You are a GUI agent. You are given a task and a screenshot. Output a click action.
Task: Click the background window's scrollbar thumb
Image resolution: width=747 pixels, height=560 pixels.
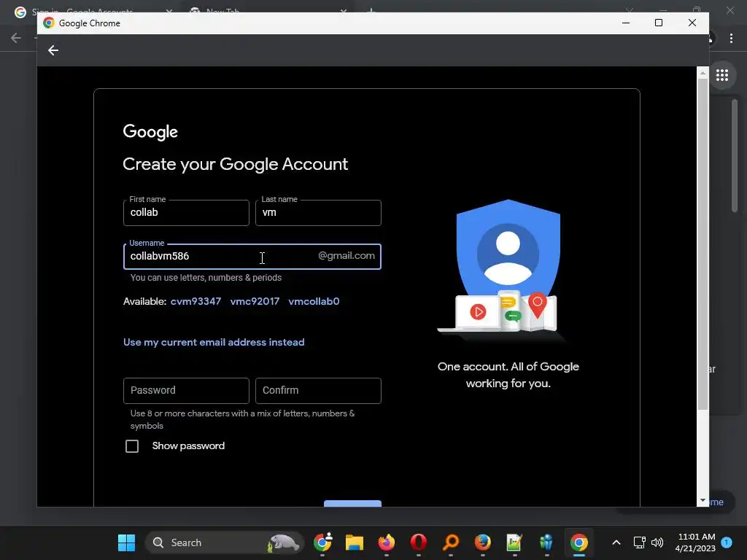click(x=734, y=155)
